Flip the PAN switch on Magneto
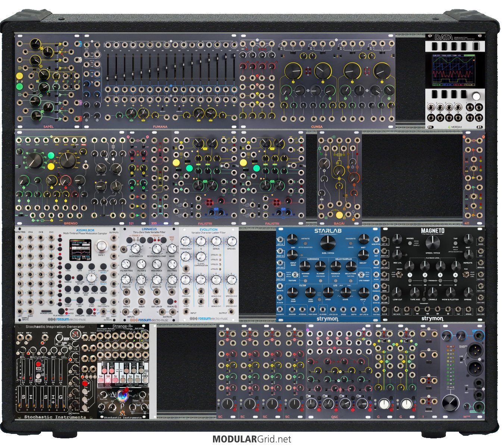 click(x=467, y=275)
